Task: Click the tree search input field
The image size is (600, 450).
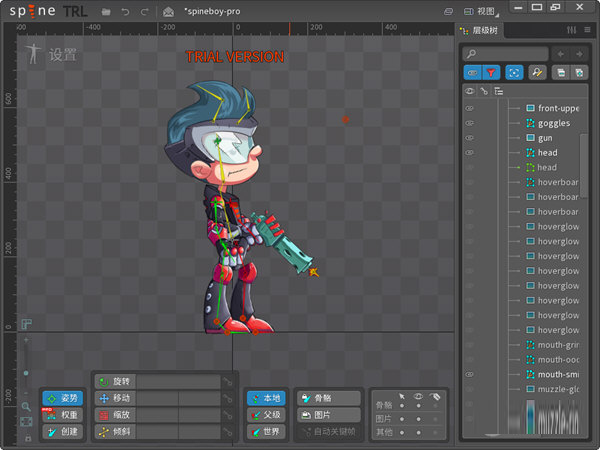Action: pos(507,53)
